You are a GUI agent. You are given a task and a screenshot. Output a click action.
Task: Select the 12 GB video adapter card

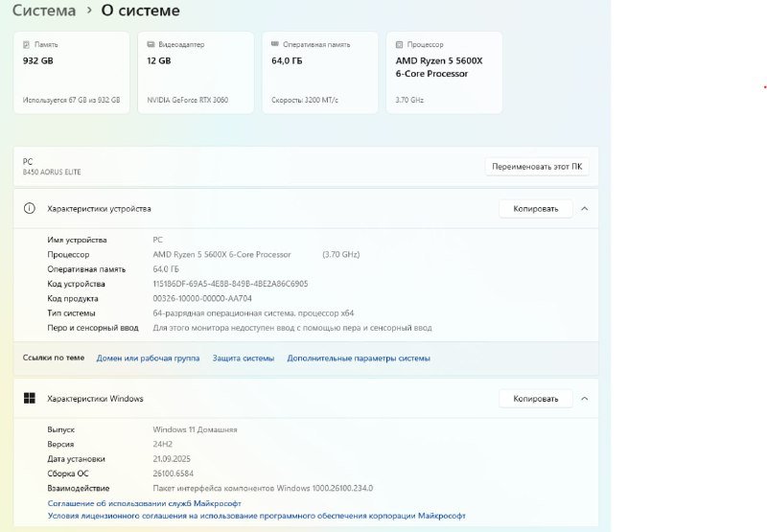click(x=196, y=72)
